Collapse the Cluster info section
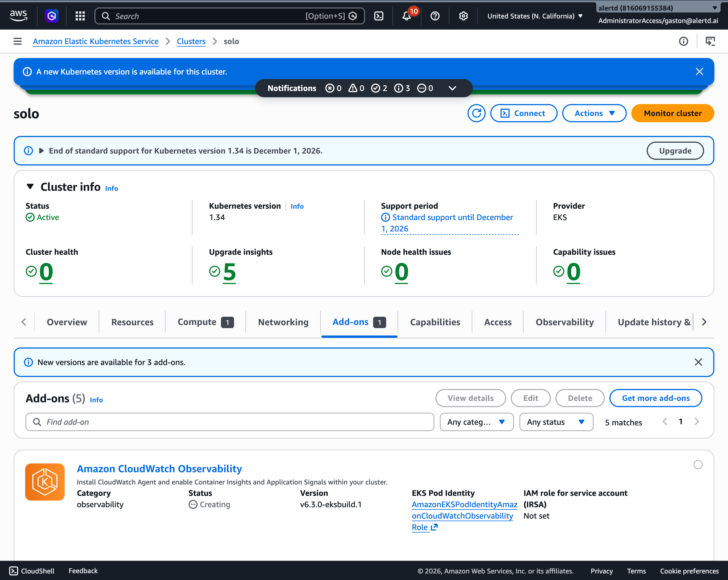The height and width of the screenshot is (580, 728). coord(30,187)
